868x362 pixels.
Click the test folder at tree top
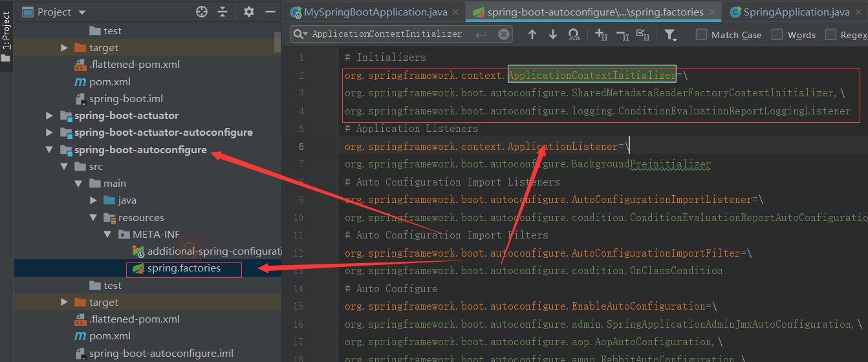point(106,30)
